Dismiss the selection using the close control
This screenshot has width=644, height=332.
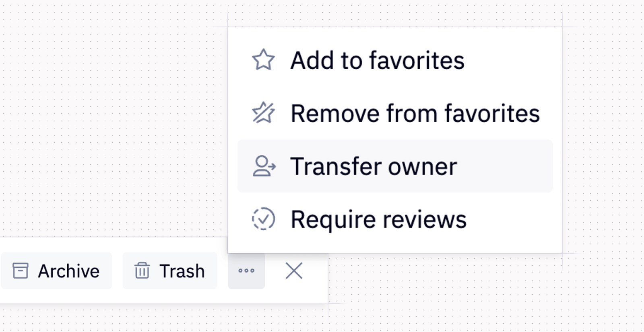294,271
